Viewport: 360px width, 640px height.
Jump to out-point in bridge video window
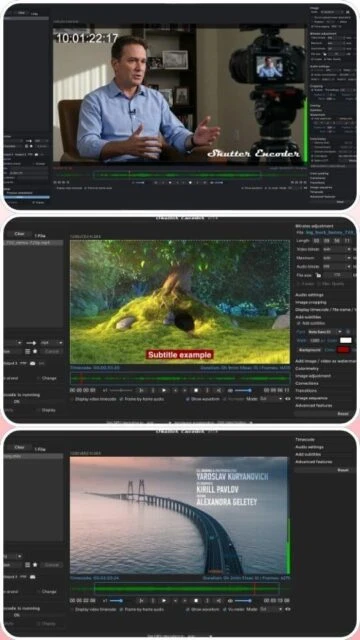click(218, 600)
